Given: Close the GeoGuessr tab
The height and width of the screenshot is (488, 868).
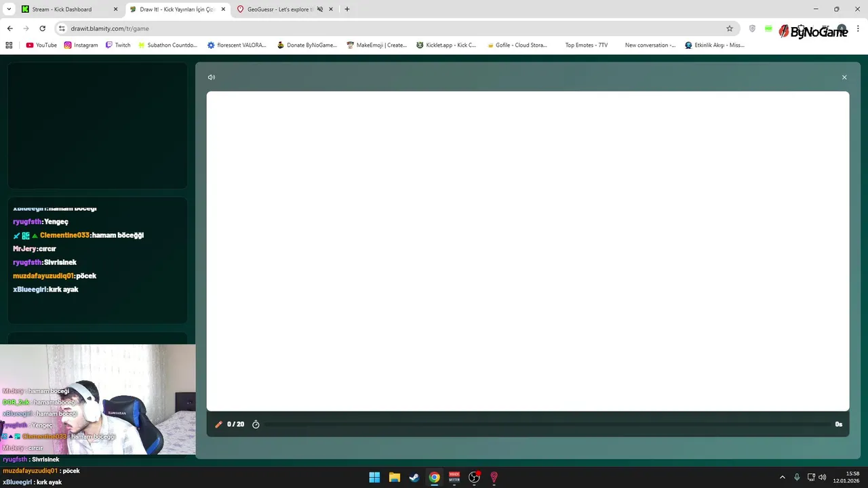Looking at the screenshot, I should (x=331, y=9).
